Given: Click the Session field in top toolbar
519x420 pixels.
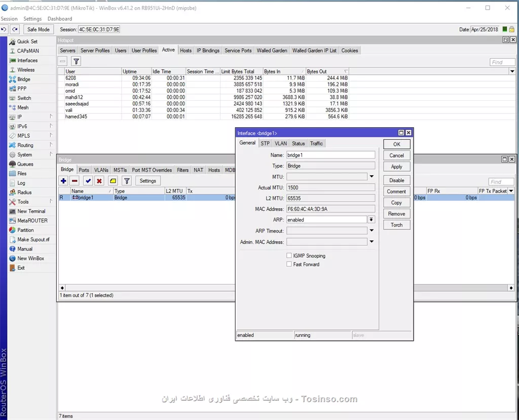Looking at the screenshot, I should tap(99, 29).
